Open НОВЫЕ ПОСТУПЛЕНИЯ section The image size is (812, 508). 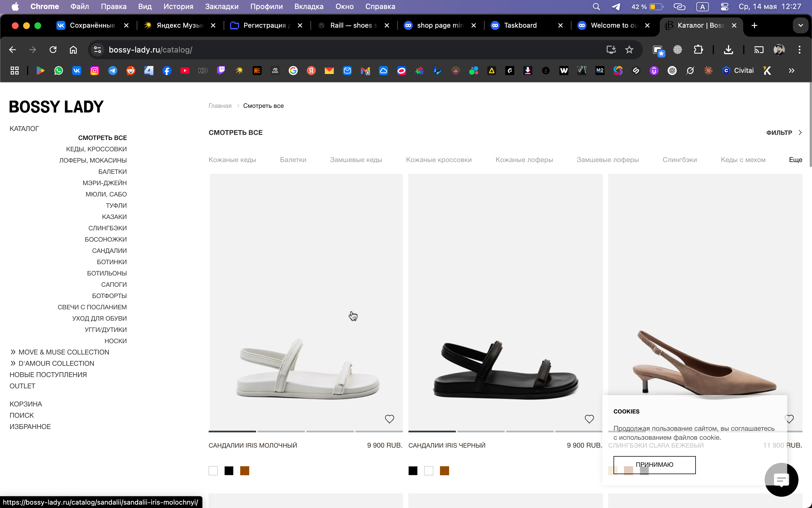48,375
